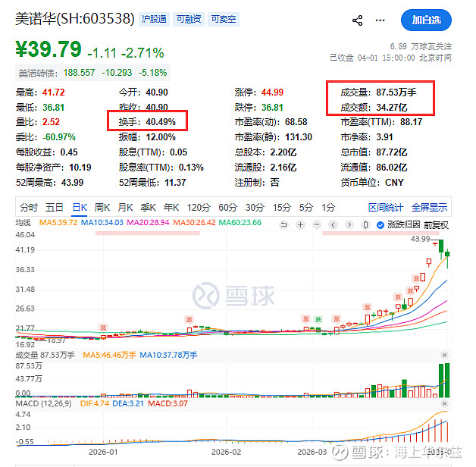Click the ¥39.79 current price

[x=49, y=49]
